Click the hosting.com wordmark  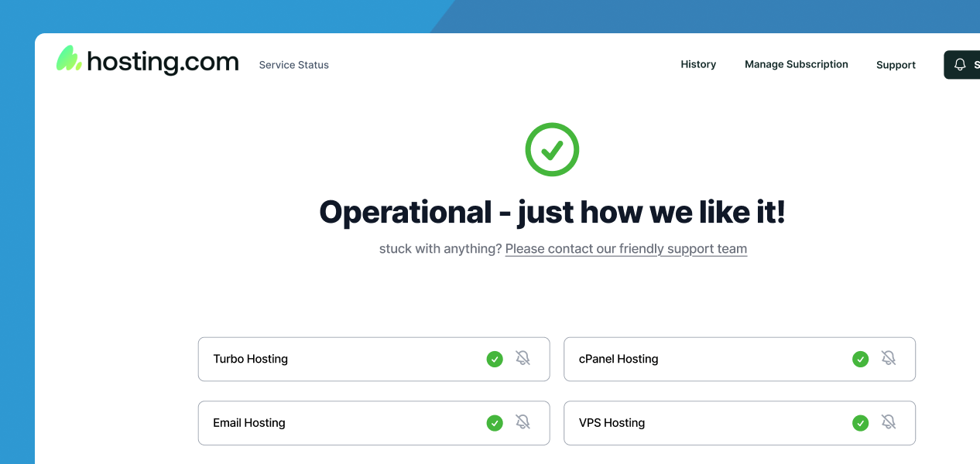click(x=163, y=61)
